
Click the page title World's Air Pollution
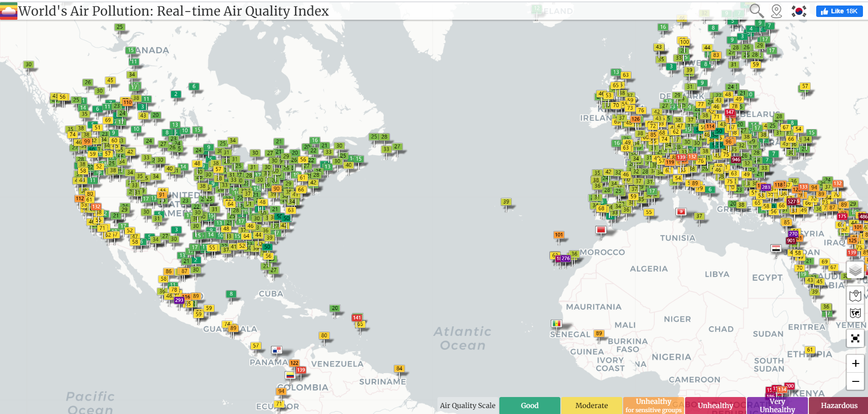174,11
